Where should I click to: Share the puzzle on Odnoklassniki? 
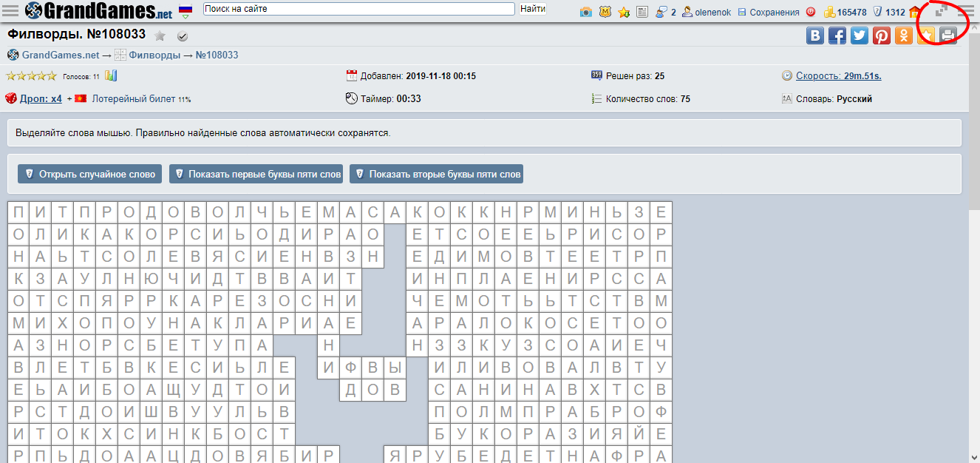(x=904, y=36)
